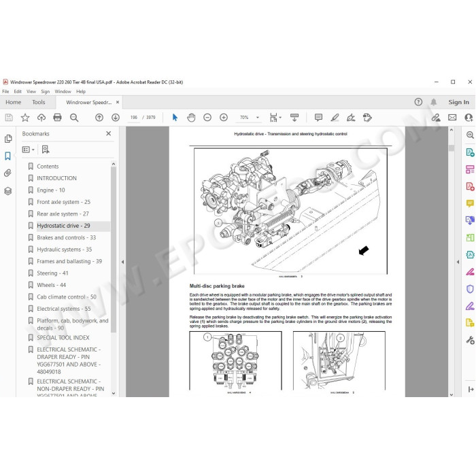
Task: Open Electrical systems - 55 bookmark
Action: pos(64,309)
